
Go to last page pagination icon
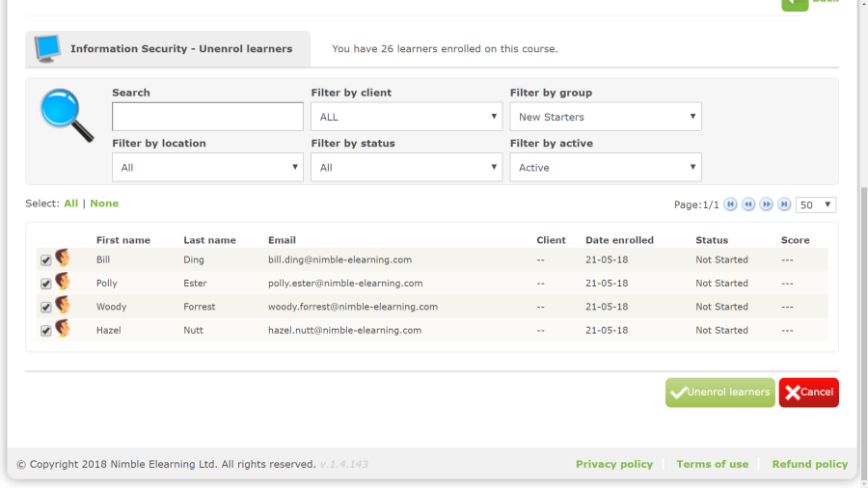point(784,204)
